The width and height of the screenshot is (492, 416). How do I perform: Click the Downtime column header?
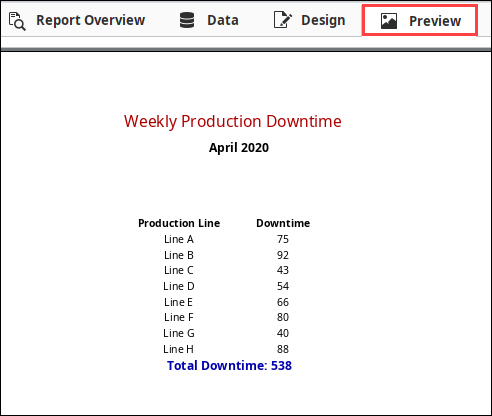click(283, 223)
